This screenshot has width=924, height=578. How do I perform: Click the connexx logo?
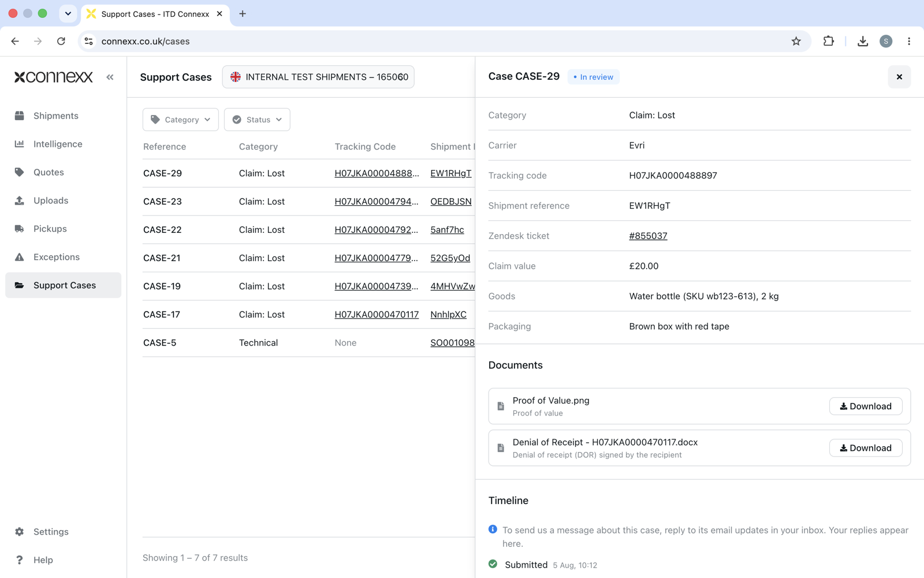tap(53, 77)
